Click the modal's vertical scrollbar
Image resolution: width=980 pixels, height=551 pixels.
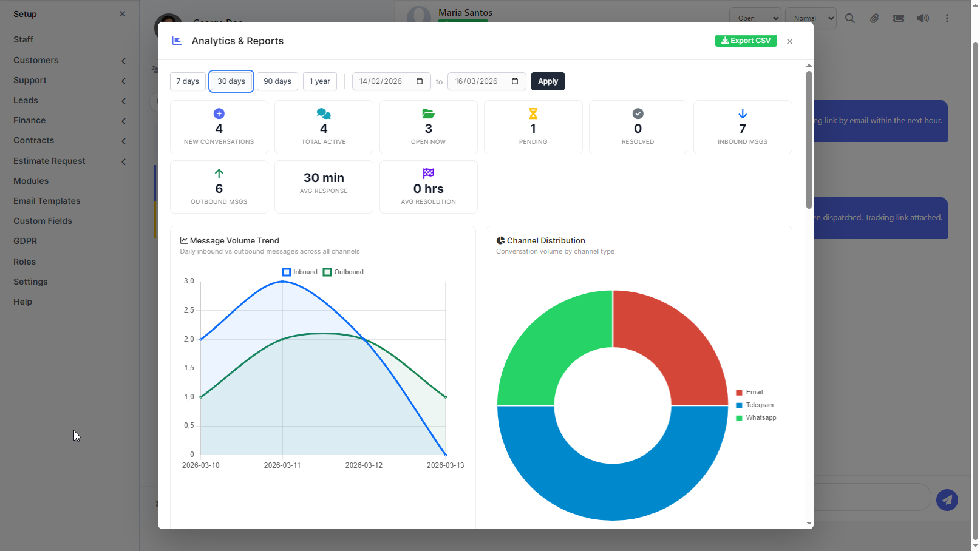click(x=809, y=140)
